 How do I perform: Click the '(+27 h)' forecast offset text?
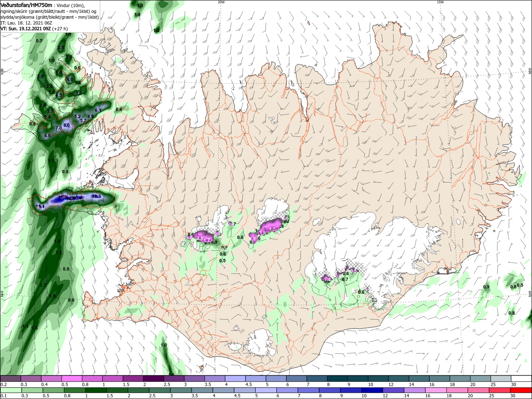(x=60, y=29)
